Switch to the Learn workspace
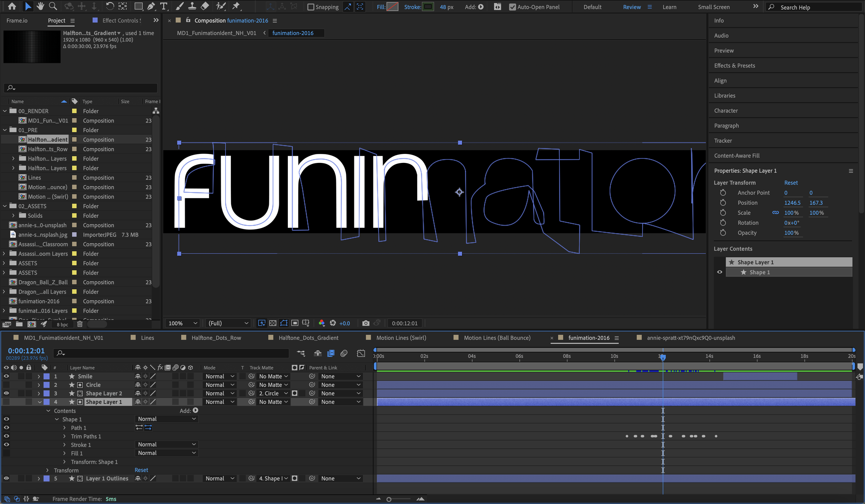The width and height of the screenshot is (865, 504). tap(669, 7)
